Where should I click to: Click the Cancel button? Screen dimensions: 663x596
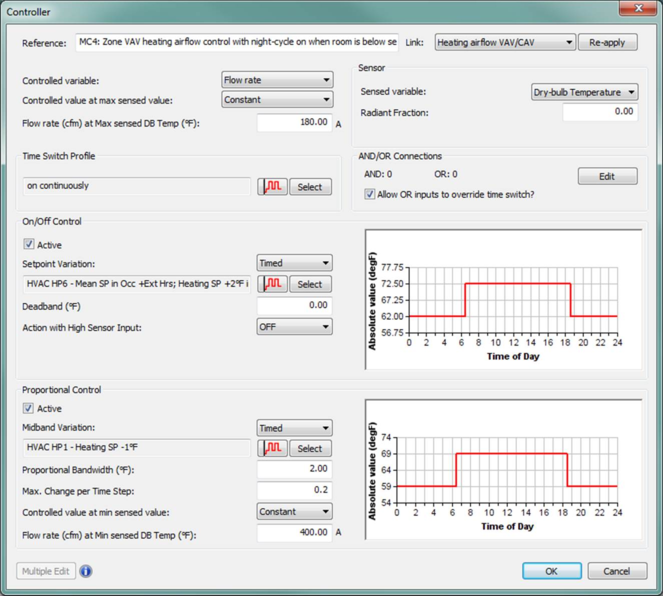pyautogui.click(x=617, y=571)
